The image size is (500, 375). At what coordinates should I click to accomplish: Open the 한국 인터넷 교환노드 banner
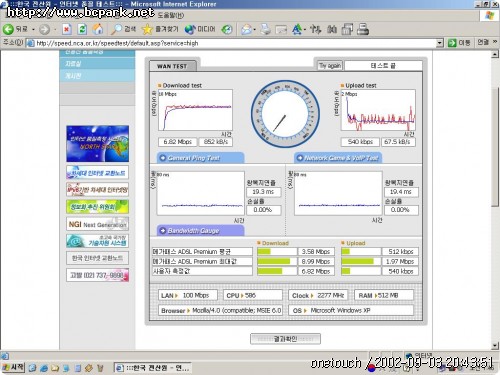point(97,258)
